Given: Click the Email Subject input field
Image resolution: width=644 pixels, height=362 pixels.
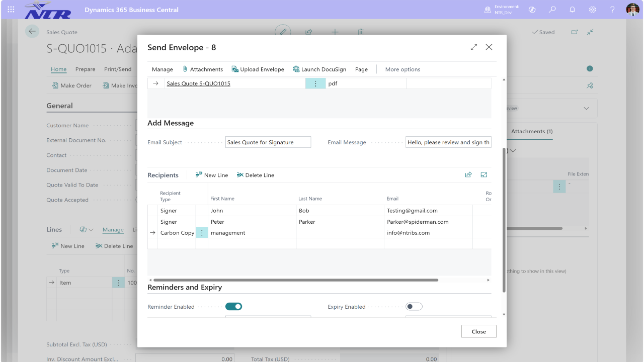Looking at the screenshot, I should (268, 142).
